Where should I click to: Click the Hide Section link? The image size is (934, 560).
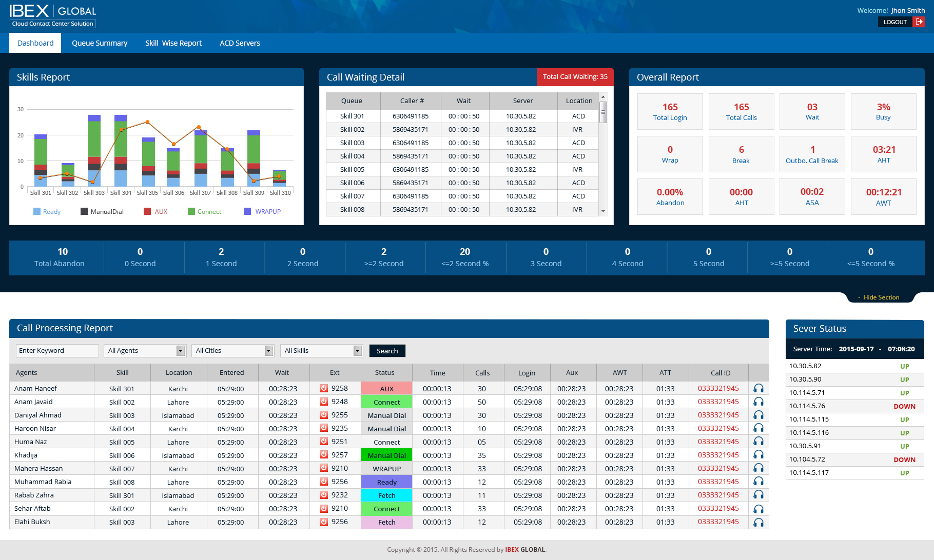881,297
